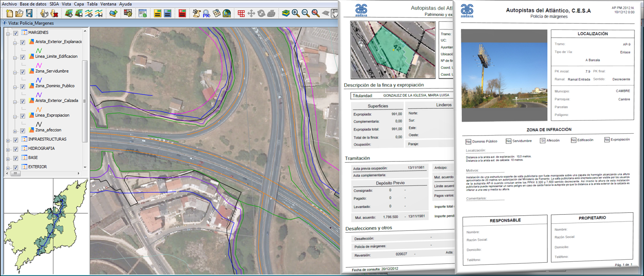This screenshot has height=276, width=644.
Task: Select the zoom in magnifier tool
Action: [296, 14]
